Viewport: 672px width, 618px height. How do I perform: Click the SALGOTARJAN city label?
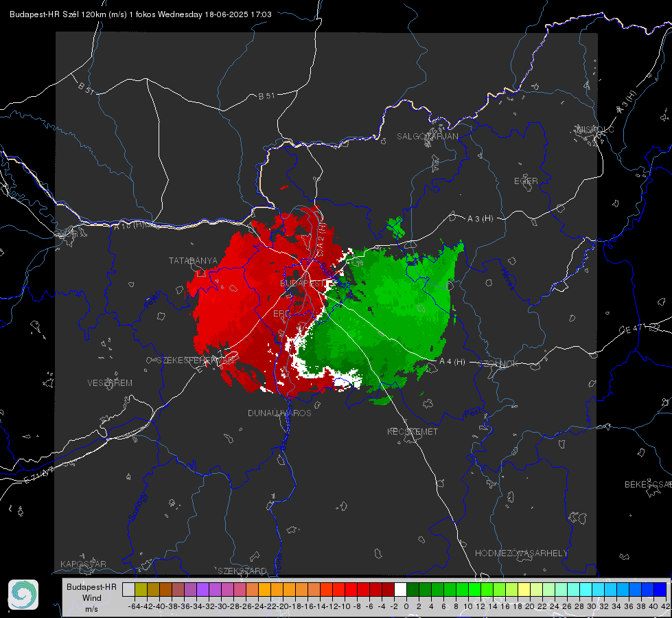[427, 137]
